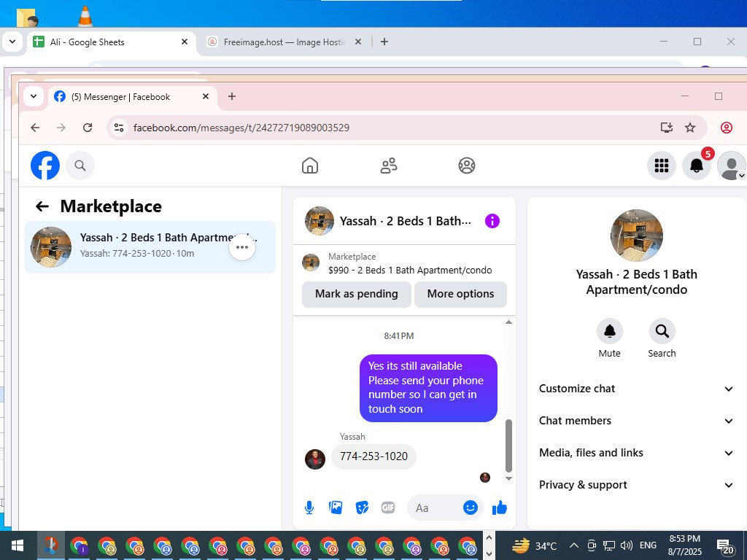Click the 'Yes its still available' message bubble
747x560 pixels.
click(428, 388)
